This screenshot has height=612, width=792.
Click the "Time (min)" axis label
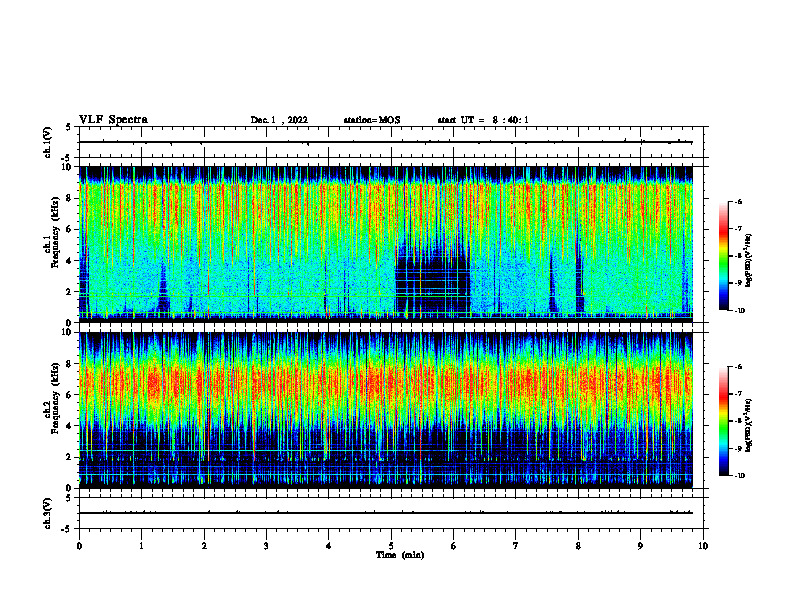click(400, 555)
